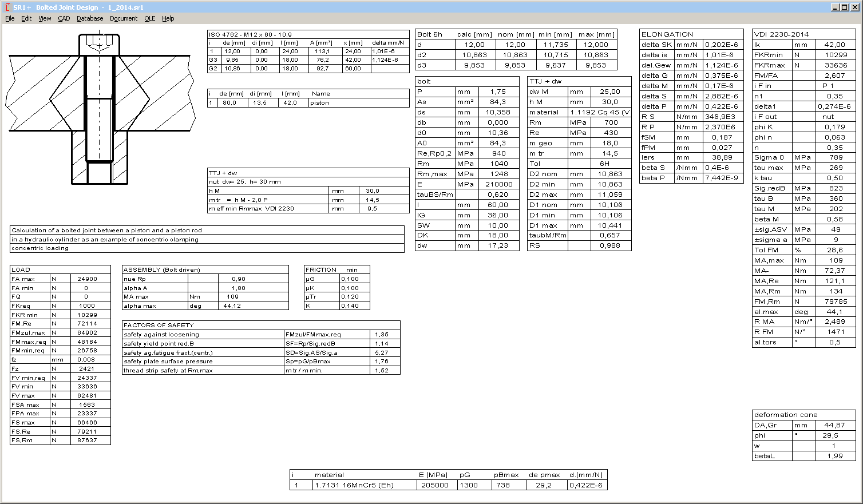
Task: Open the File menu
Action: 9,18
